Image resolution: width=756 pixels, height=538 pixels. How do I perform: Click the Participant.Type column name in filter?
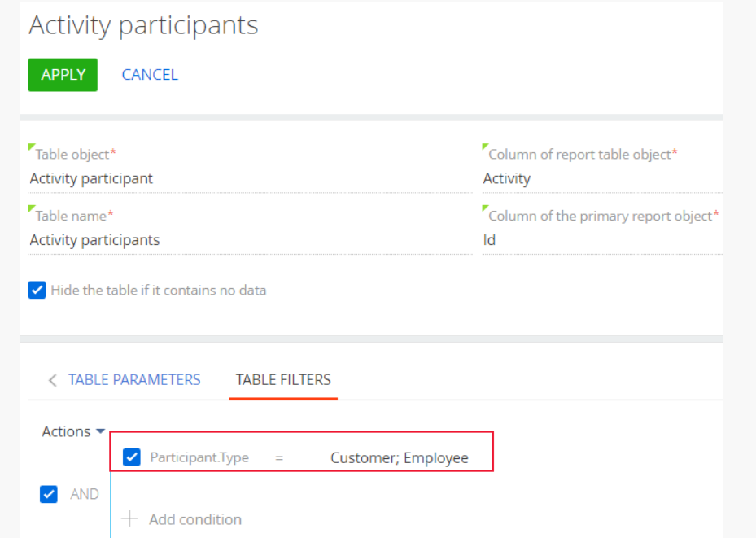(x=199, y=457)
